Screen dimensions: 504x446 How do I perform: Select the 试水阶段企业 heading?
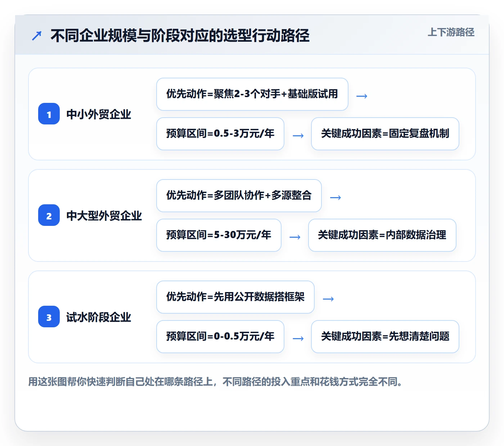[x=99, y=317]
